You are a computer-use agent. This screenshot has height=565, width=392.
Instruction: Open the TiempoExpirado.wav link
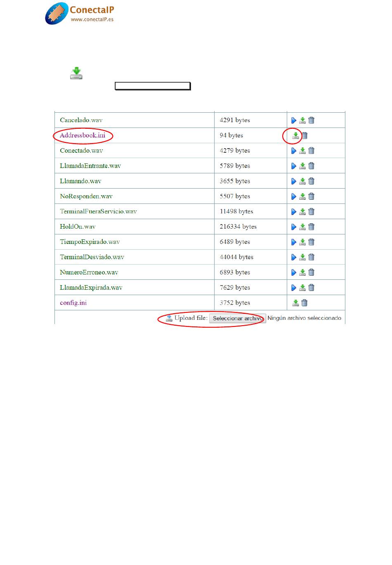pos(90,242)
